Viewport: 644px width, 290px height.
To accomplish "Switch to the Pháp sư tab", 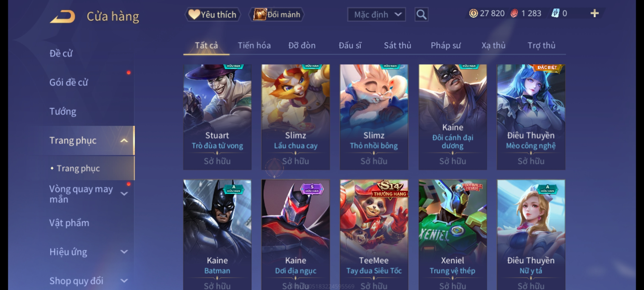I will click(445, 46).
